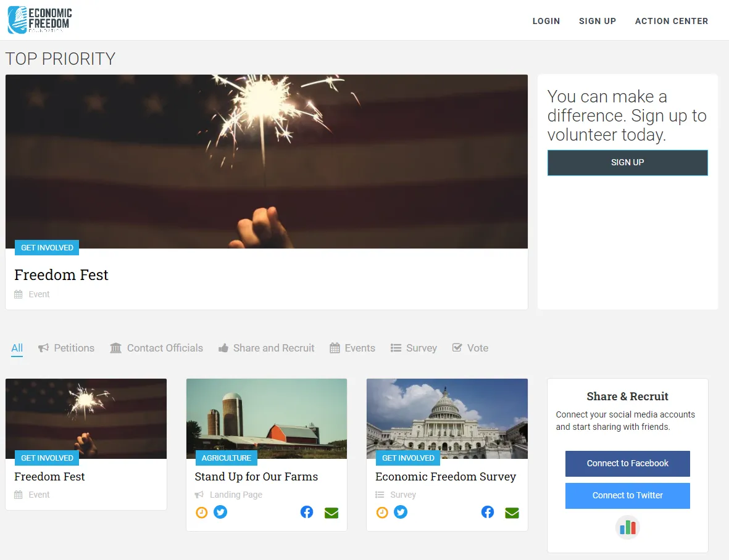Click the TOP PRIORITY heading

[x=60, y=59]
